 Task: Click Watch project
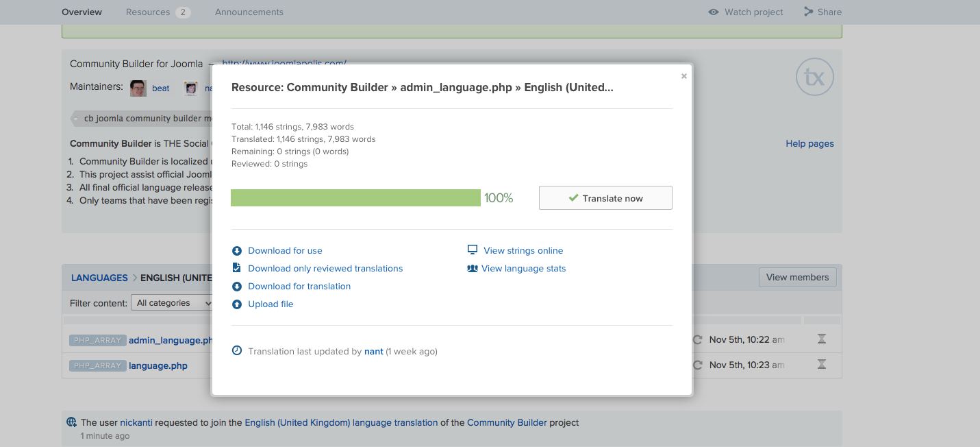tap(754, 12)
